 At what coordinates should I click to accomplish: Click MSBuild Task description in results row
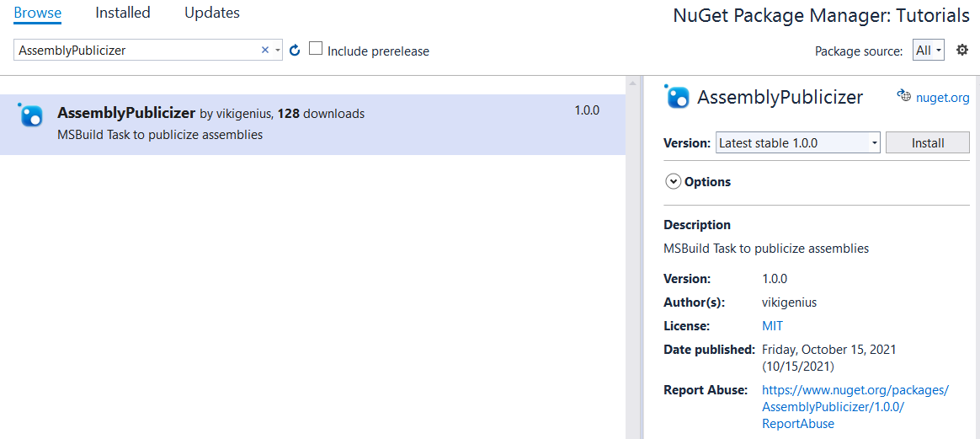coord(159,135)
